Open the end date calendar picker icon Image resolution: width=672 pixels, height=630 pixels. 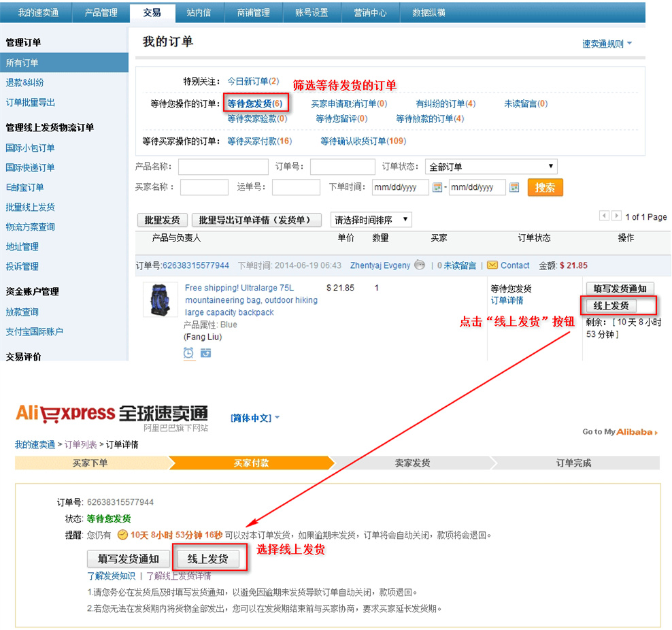[x=514, y=187]
